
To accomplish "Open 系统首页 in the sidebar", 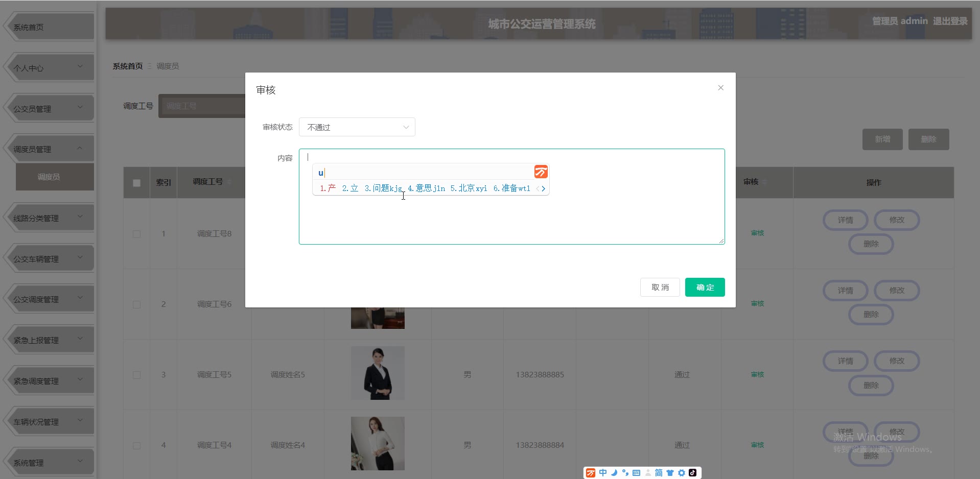I will tap(49, 27).
